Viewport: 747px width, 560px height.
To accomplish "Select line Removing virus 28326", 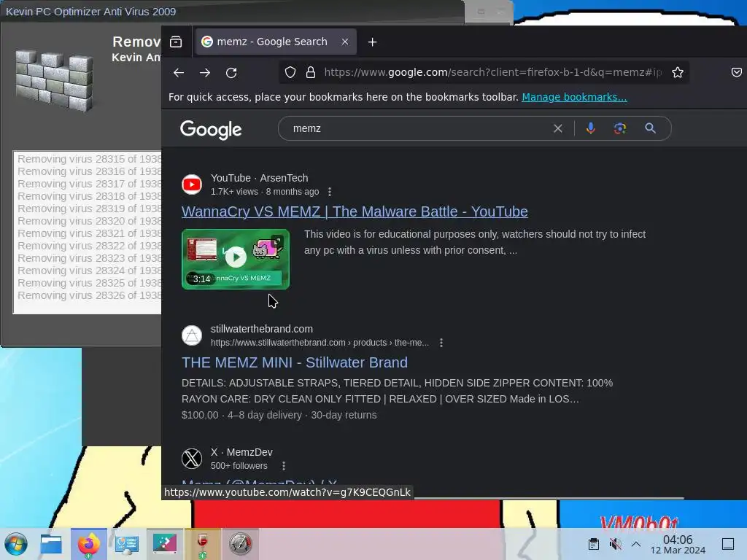I will click(x=89, y=295).
